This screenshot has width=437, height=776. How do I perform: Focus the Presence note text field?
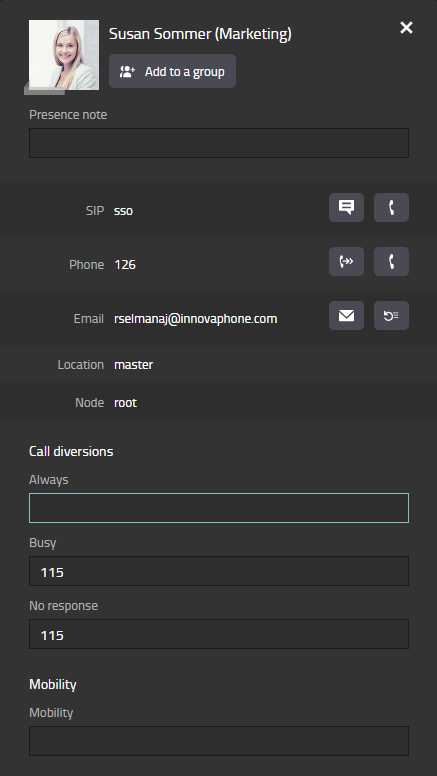pyautogui.click(x=219, y=143)
